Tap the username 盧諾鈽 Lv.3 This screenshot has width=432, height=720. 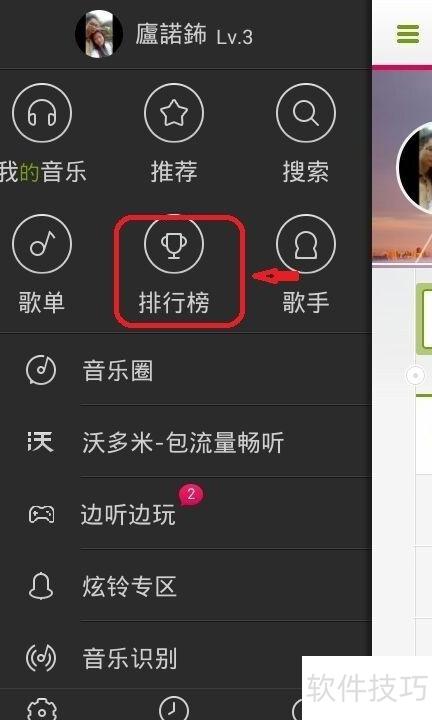coord(194,35)
